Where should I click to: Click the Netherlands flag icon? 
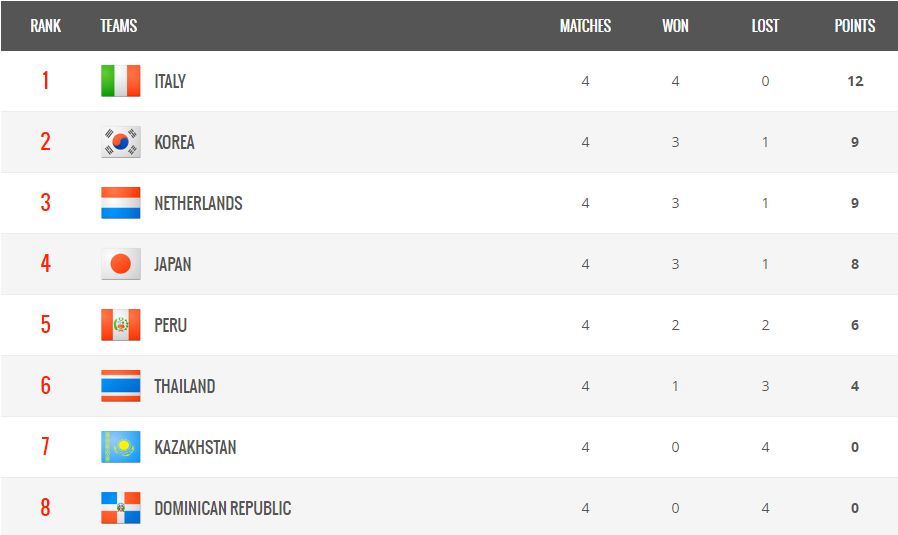[120, 203]
